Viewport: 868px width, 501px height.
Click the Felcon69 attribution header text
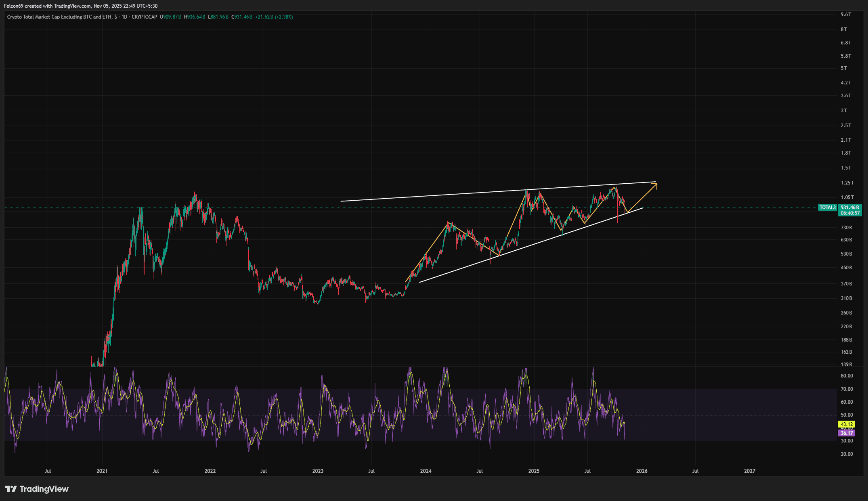pos(81,6)
